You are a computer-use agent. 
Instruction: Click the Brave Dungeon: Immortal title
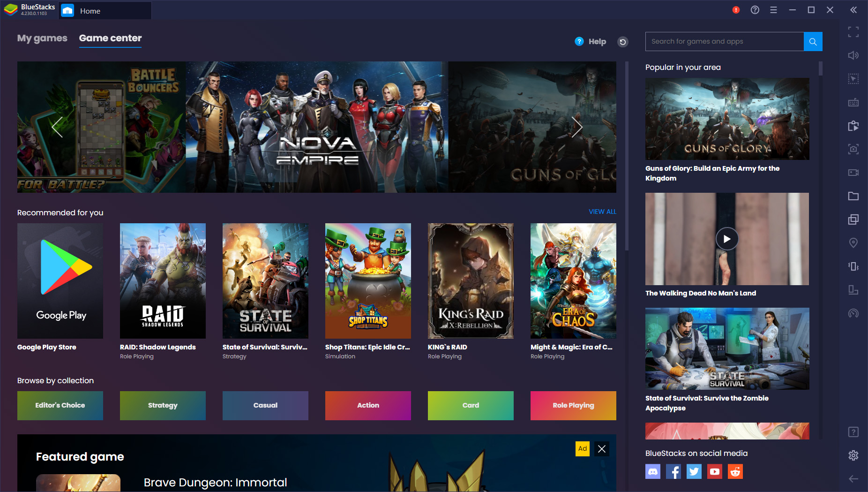(x=215, y=482)
